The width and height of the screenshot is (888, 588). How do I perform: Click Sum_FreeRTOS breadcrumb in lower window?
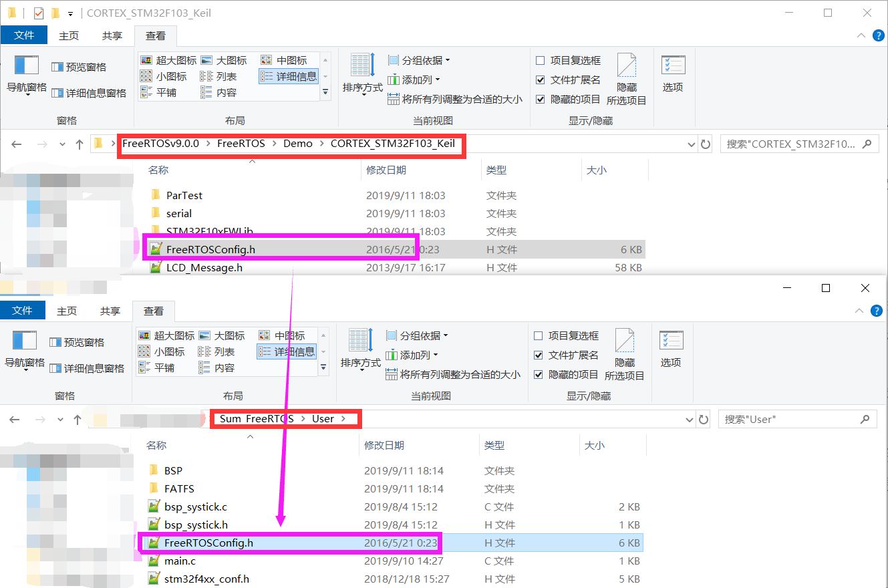coord(257,418)
